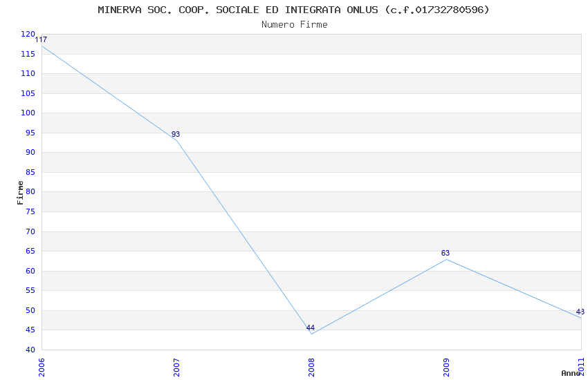The height and width of the screenshot is (380, 588).
Task: Click the 'Firme' y-axis label
Action: click(x=20, y=193)
